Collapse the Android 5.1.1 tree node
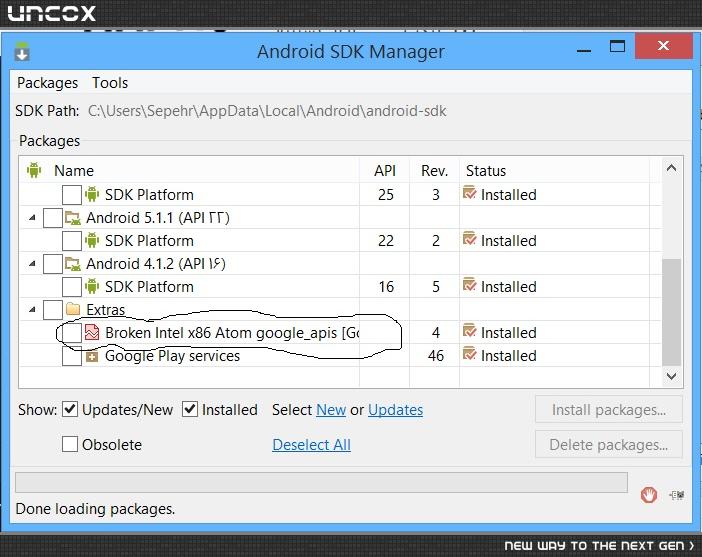702x557 pixels. (32, 218)
